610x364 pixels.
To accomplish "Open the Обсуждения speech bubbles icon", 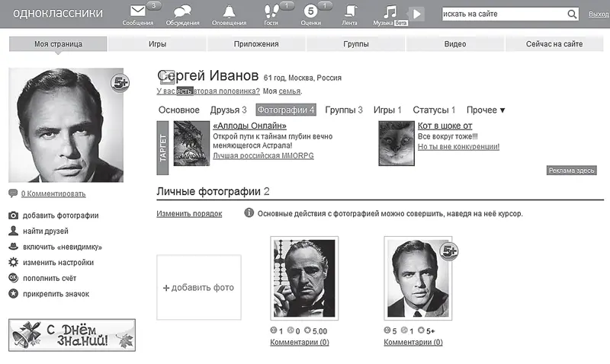I will (182, 11).
